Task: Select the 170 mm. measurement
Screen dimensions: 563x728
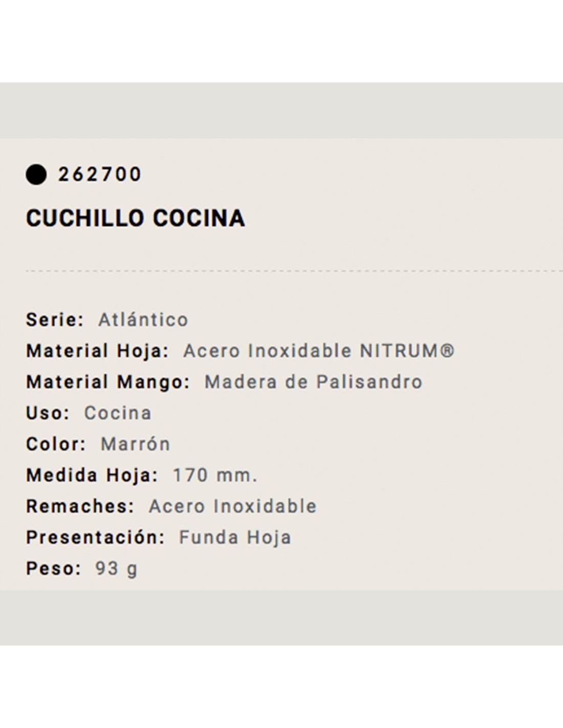Action: [215, 476]
